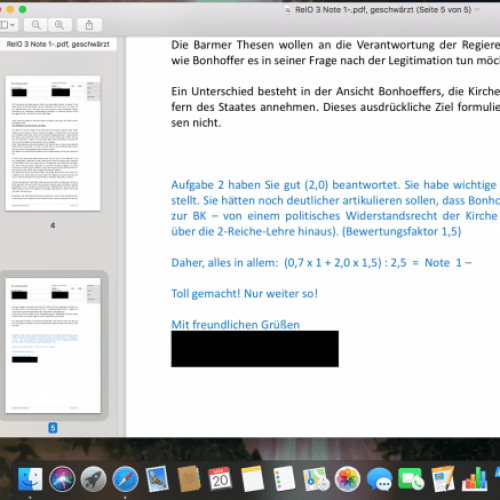500x500 pixels.
Task: Open Safari compass icon in dock
Action: tap(125, 479)
